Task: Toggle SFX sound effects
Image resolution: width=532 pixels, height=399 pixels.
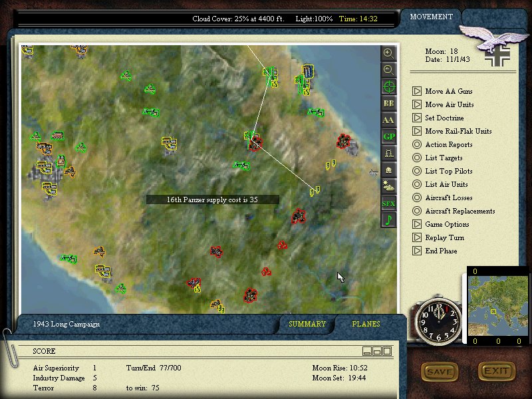Action: click(x=388, y=203)
